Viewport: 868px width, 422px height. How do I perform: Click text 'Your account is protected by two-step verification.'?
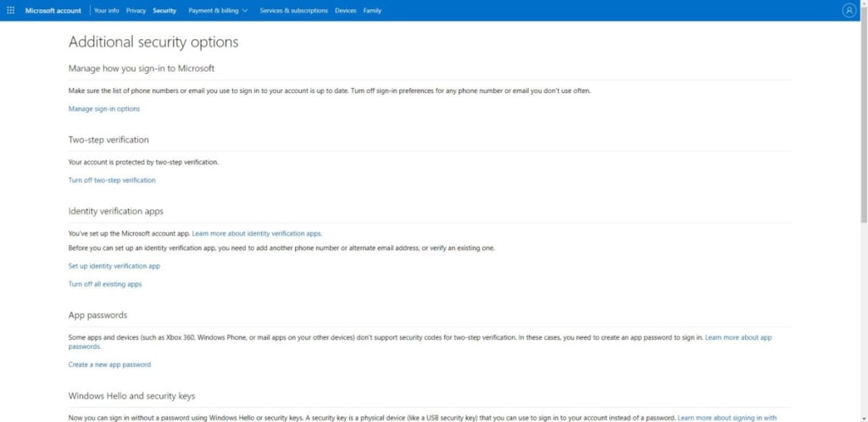[143, 163]
